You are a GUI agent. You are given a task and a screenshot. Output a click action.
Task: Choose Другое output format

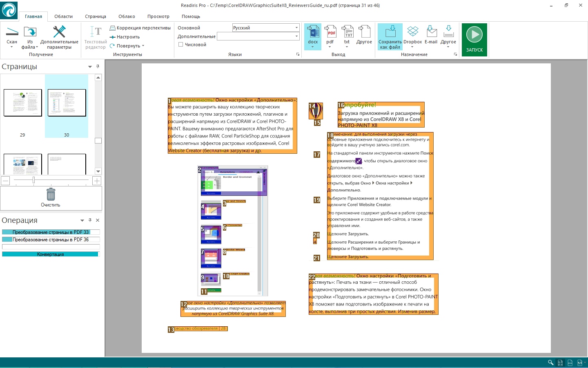point(364,34)
